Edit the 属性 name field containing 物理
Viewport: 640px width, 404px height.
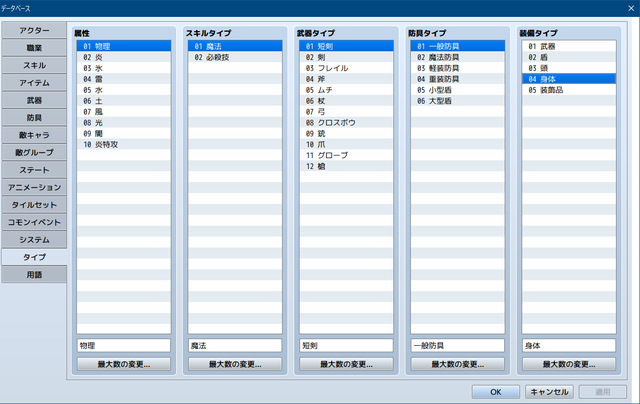[x=124, y=346]
